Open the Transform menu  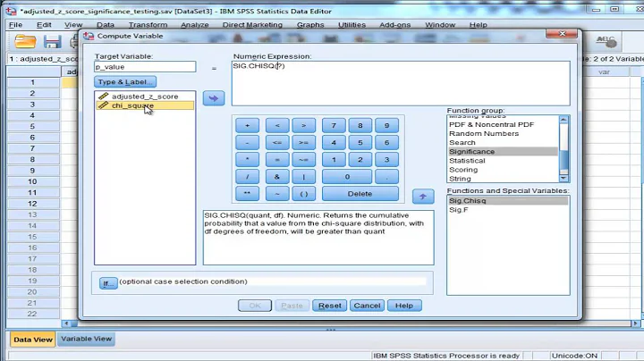(148, 25)
